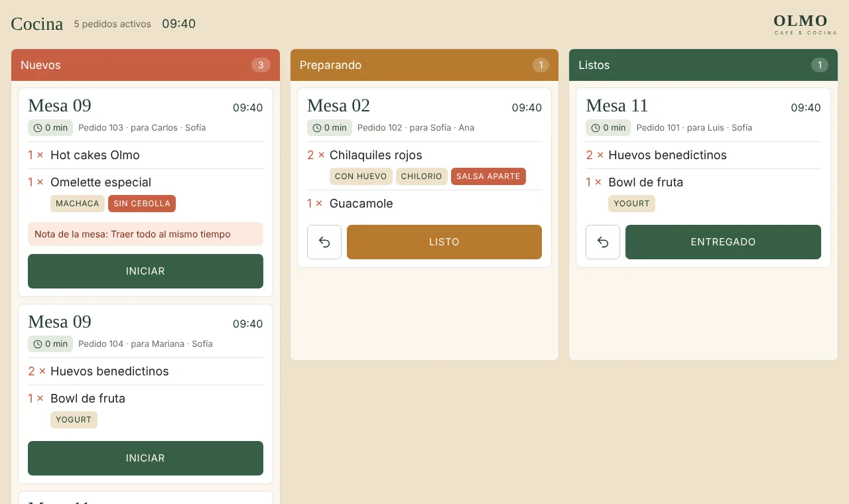The image size is (849, 504).
Task: Start order Pedido 103 with INICIAR
Action: (x=145, y=271)
